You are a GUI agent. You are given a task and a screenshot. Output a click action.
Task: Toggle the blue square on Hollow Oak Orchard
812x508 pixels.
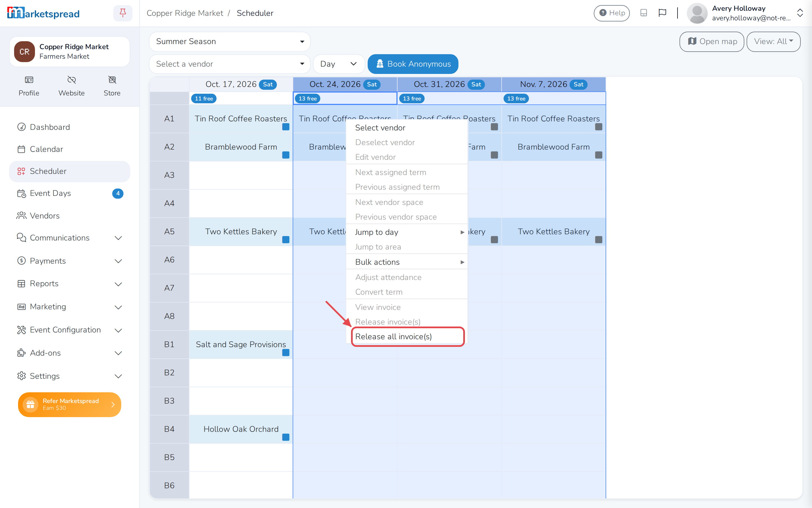pyautogui.click(x=286, y=437)
